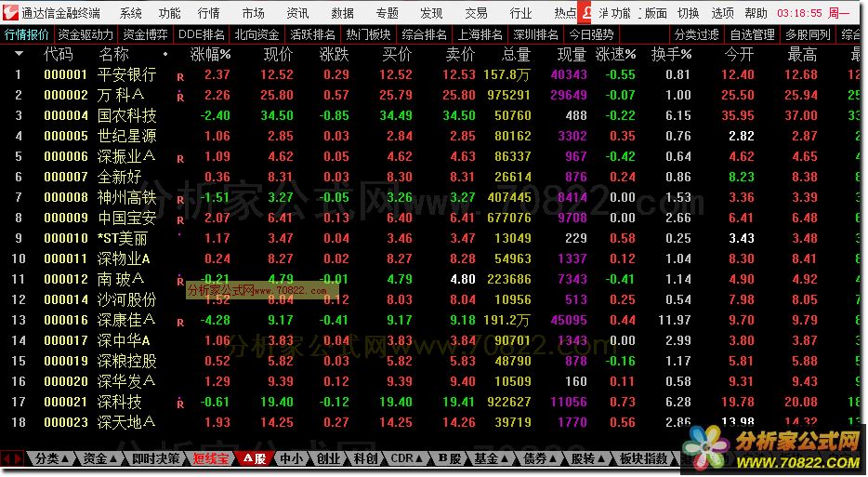Switch to the 资金驱动力 tab
The image size is (868, 477).
pyautogui.click(x=85, y=34)
